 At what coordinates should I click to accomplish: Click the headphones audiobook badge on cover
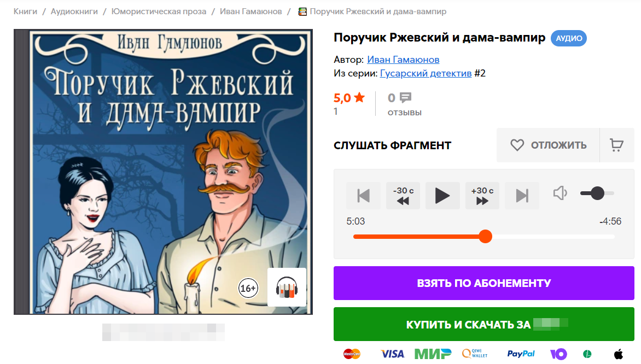tap(287, 287)
